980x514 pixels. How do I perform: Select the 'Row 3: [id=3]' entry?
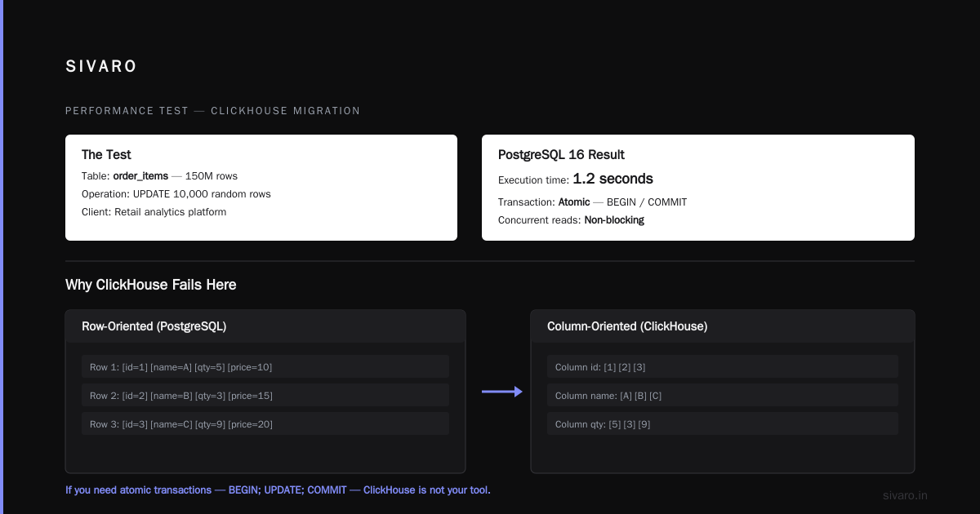point(265,423)
